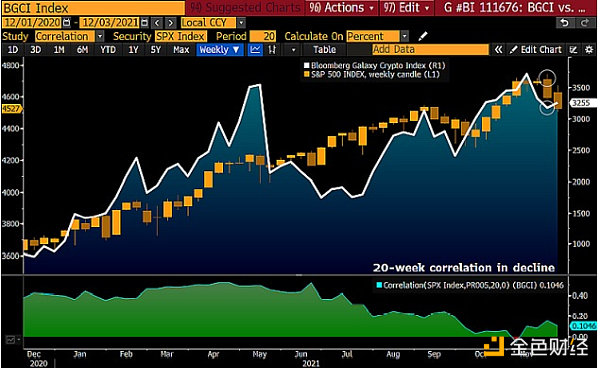Click the cyan Correlation legend swatch
This screenshot has height=368, width=600.
pos(379,285)
